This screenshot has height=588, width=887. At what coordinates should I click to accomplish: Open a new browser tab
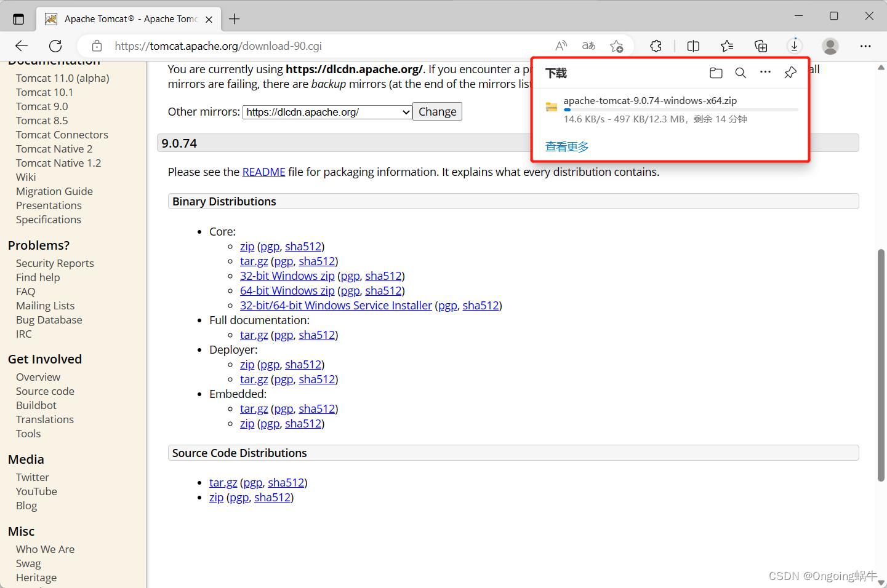[x=234, y=18]
